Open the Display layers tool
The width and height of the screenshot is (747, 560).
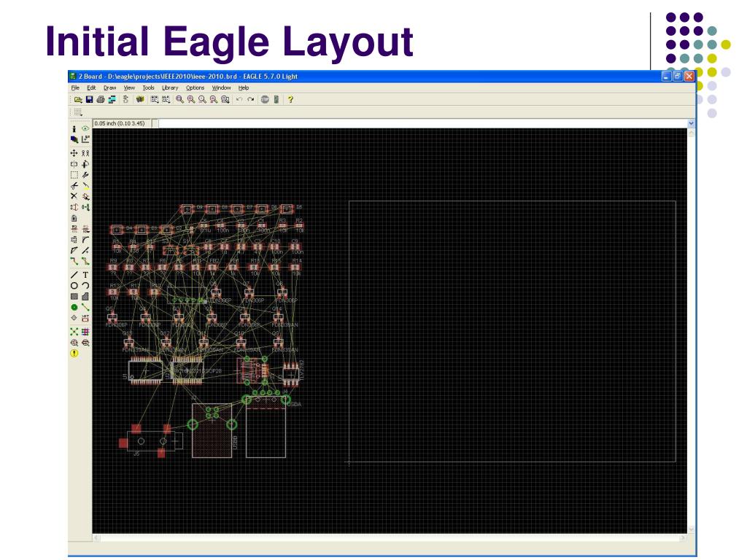[74, 139]
